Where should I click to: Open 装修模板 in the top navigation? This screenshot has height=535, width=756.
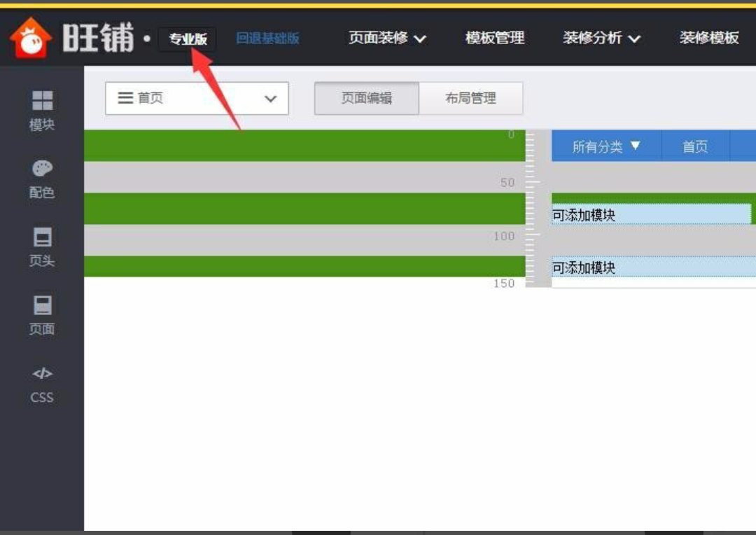tap(708, 38)
